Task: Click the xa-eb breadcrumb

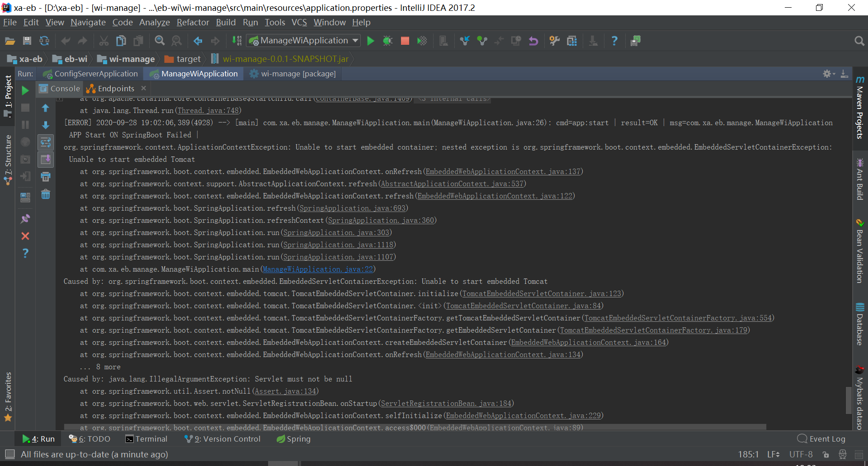Action: (25, 59)
